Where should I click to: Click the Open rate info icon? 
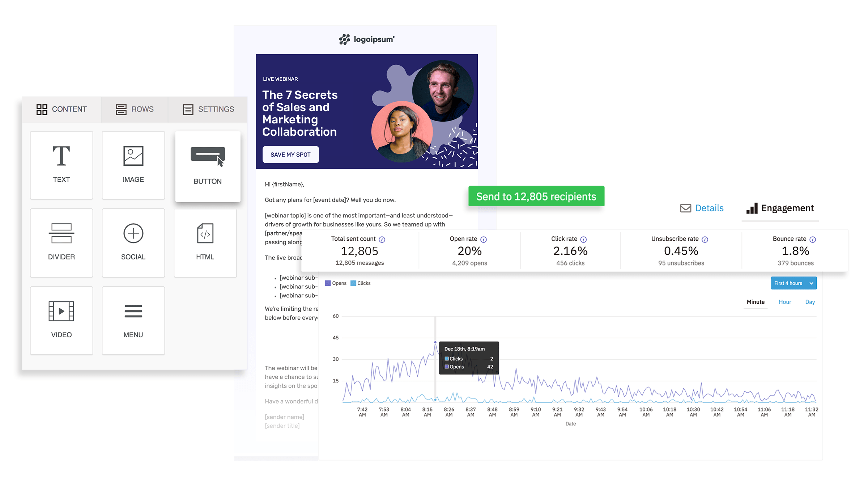[x=484, y=240]
